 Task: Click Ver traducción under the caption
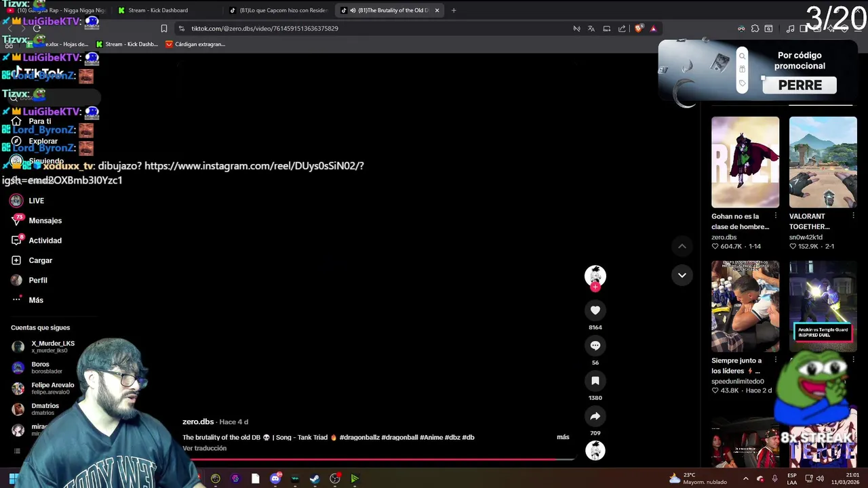204,448
